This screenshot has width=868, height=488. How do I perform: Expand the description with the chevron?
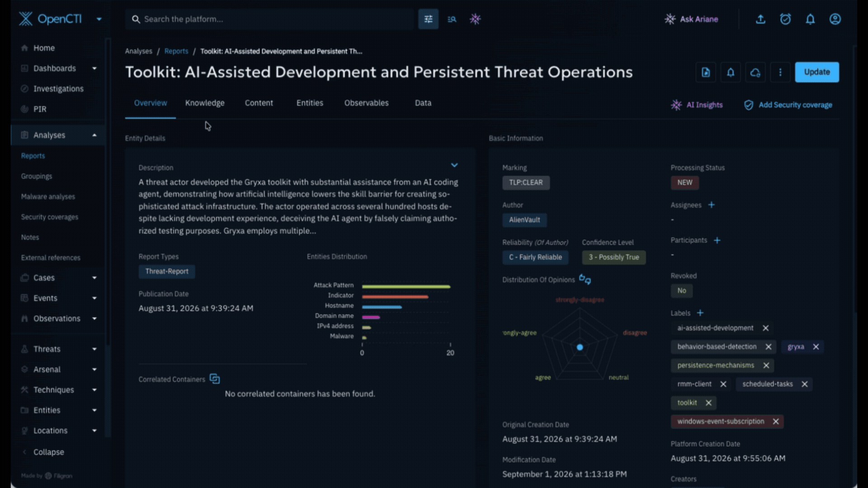click(454, 165)
